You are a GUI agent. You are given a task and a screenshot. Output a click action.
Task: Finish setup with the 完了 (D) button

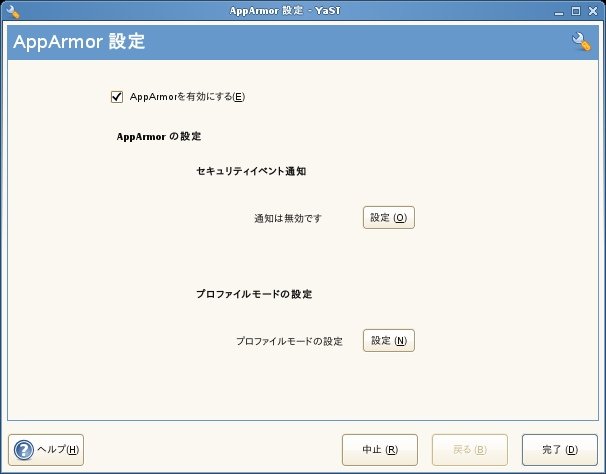[x=560, y=450]
